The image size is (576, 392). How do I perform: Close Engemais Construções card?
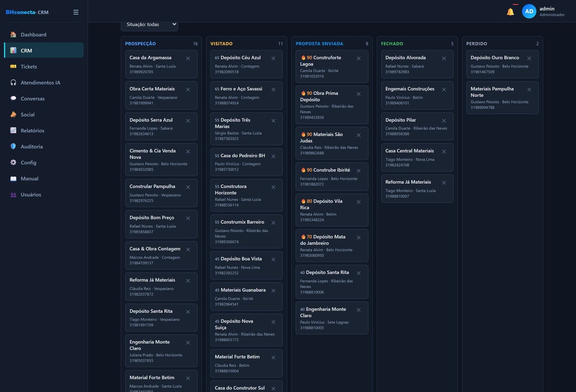[x=444, y=90]
